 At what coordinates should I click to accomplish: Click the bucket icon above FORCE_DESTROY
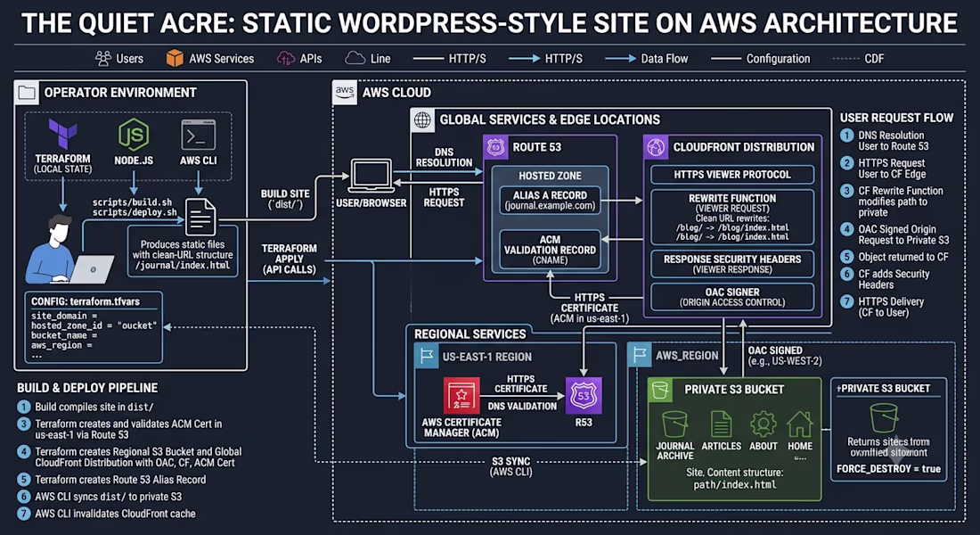click(x=884, y=417)
